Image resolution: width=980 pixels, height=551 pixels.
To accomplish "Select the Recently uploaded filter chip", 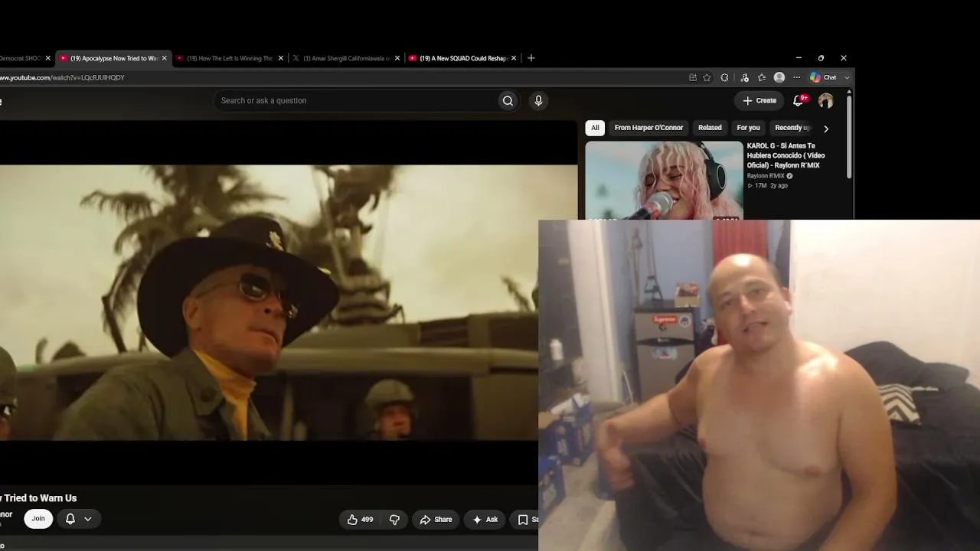I will tap(792, 128).
